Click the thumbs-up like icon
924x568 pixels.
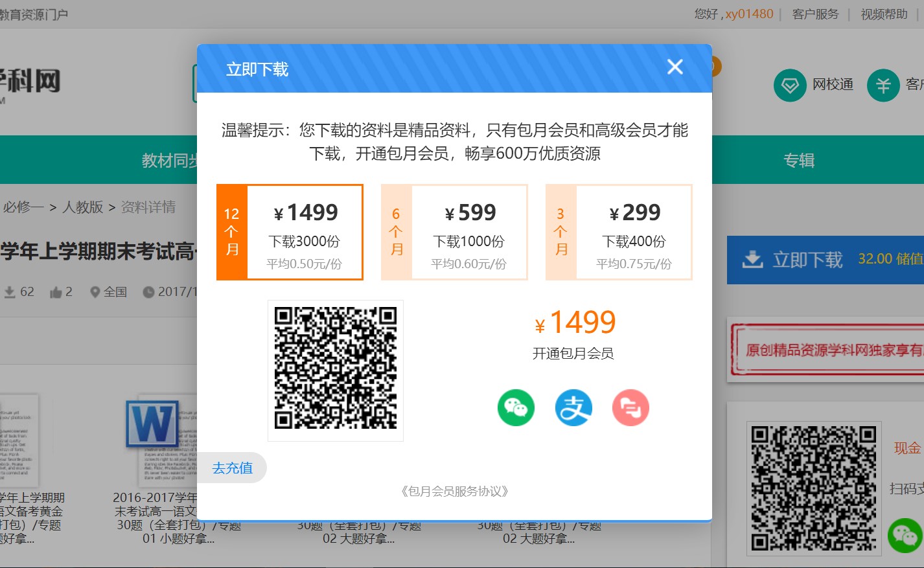[x=56, y=293]
